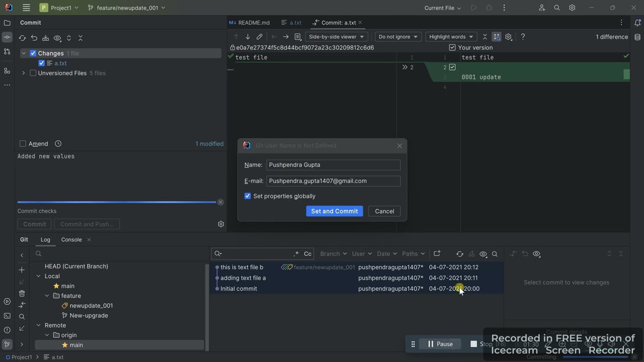Refresh changes in the Commit panel
This screenshot has width=644, height=362.
[x=22, y=38]
